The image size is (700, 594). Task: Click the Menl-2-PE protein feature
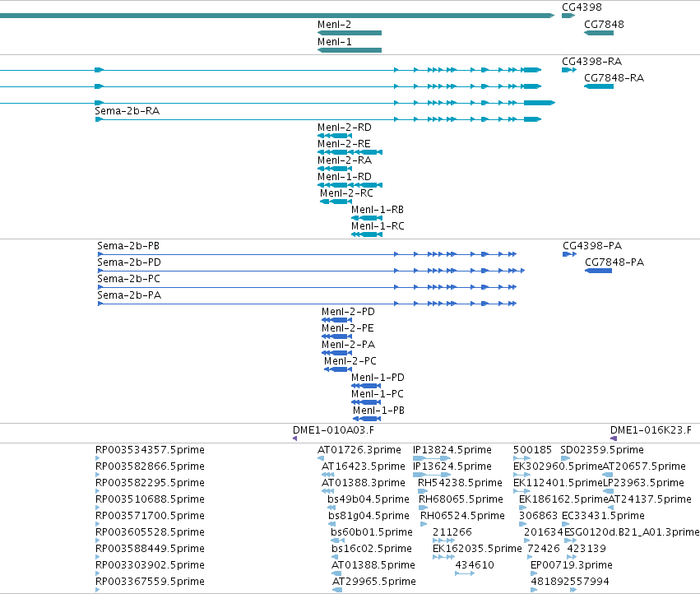337,336
